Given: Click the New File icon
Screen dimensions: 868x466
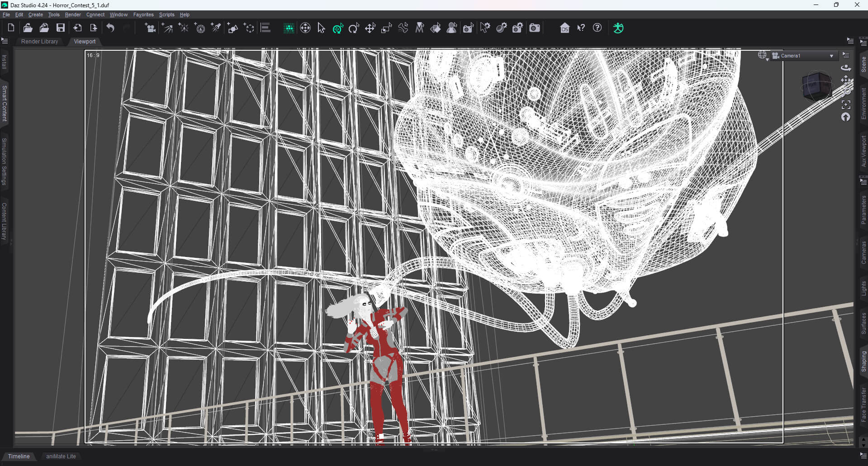Looking at the screenshot, I should (x=11, y=28).
